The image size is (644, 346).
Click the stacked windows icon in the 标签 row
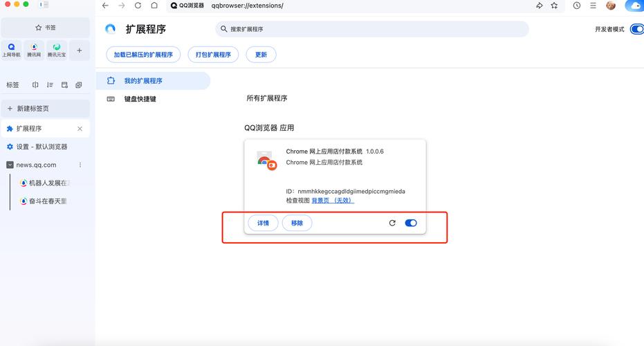point(78,84)
